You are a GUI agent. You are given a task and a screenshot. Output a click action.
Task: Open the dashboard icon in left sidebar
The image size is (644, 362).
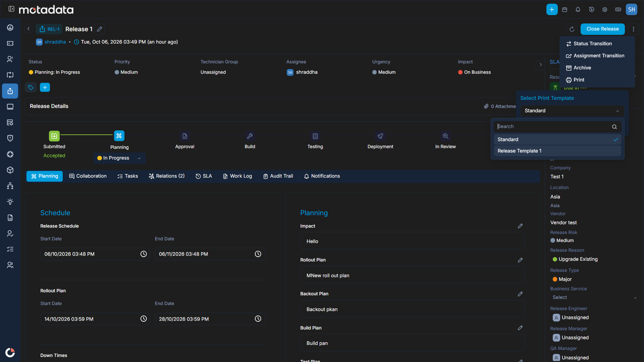tap(10, 27)
